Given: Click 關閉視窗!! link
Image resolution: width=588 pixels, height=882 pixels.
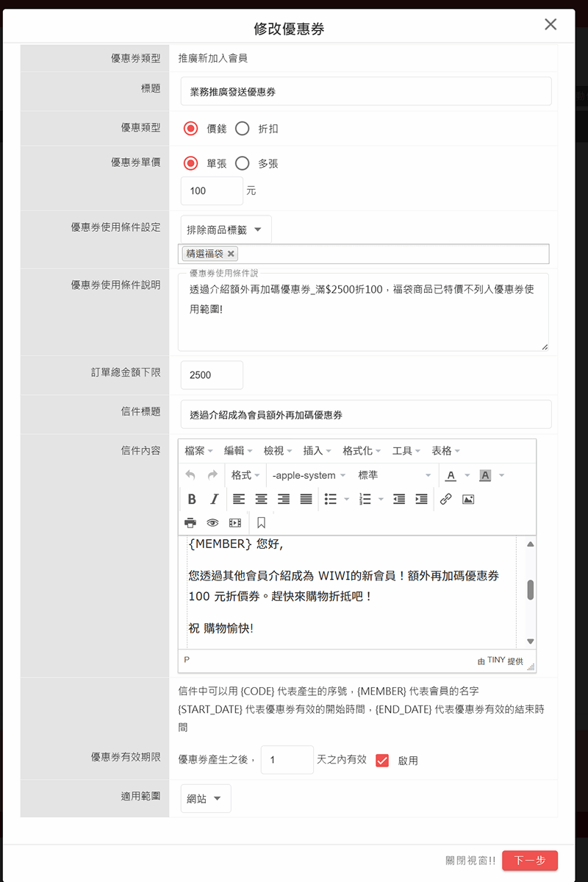Looking at the screenshot, I should [470, 861].
